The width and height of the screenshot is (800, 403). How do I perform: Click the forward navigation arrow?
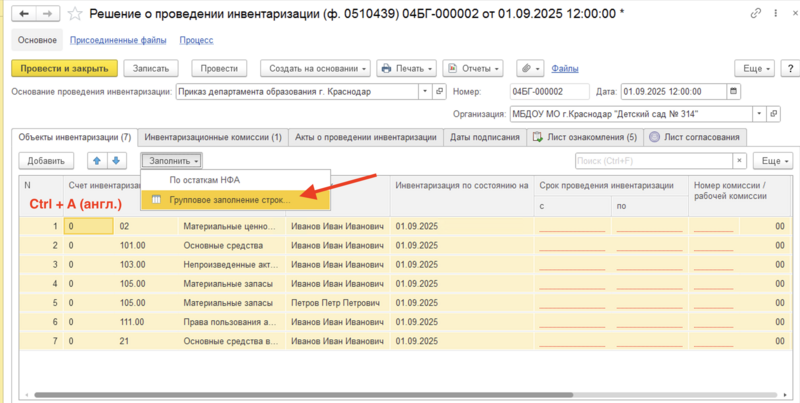[47, 14]
